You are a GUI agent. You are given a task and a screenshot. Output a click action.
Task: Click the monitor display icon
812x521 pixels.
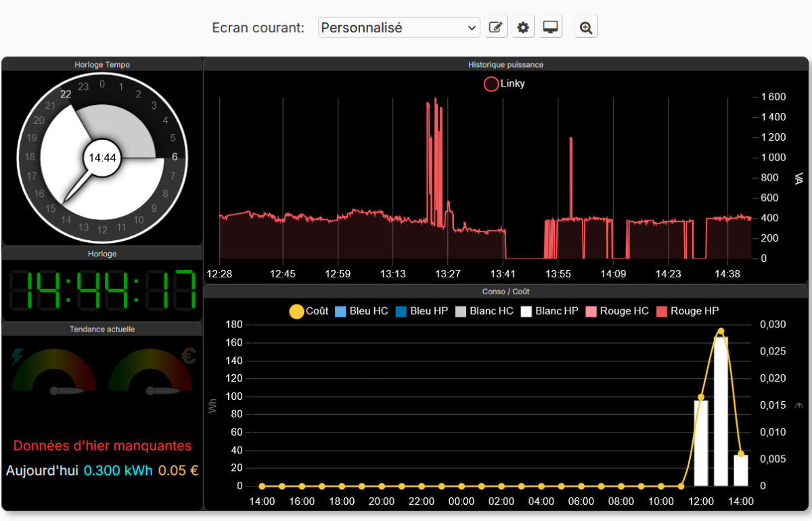551,27
